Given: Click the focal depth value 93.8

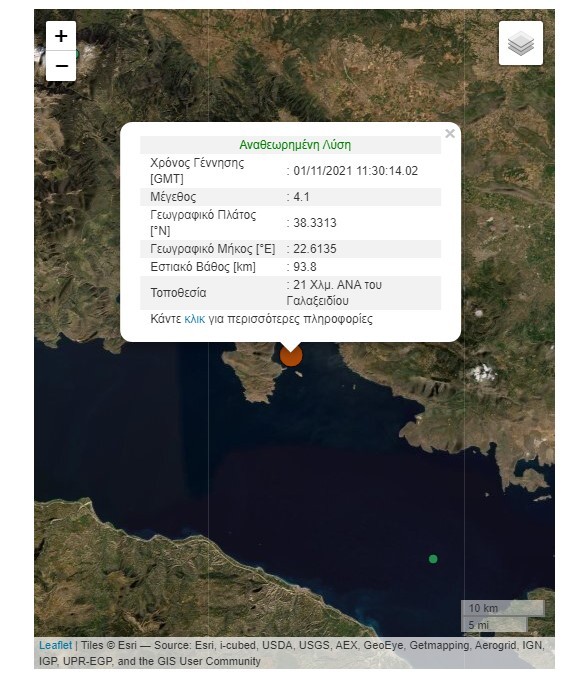Looking at the screenshot, I should [x=305, y=267].
